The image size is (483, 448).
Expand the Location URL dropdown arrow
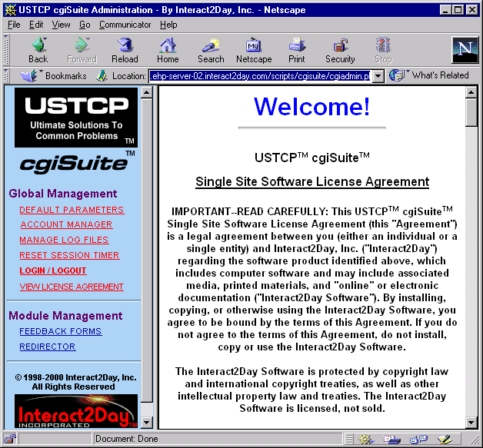coord(378,76)
